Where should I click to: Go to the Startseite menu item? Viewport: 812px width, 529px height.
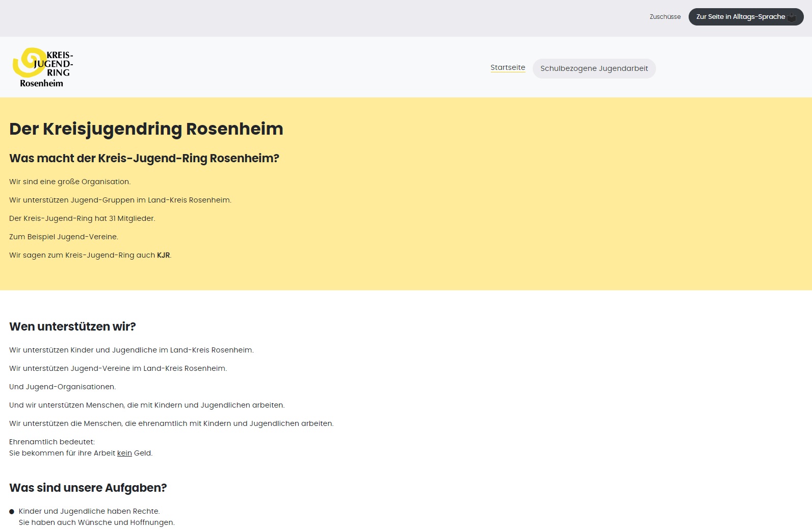508,67
